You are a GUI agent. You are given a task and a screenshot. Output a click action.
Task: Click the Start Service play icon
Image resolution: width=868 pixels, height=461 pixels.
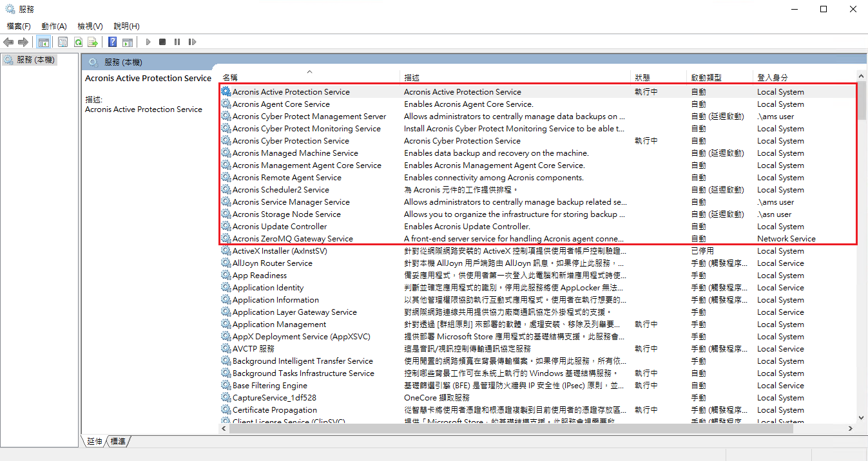tap(148, 42)
